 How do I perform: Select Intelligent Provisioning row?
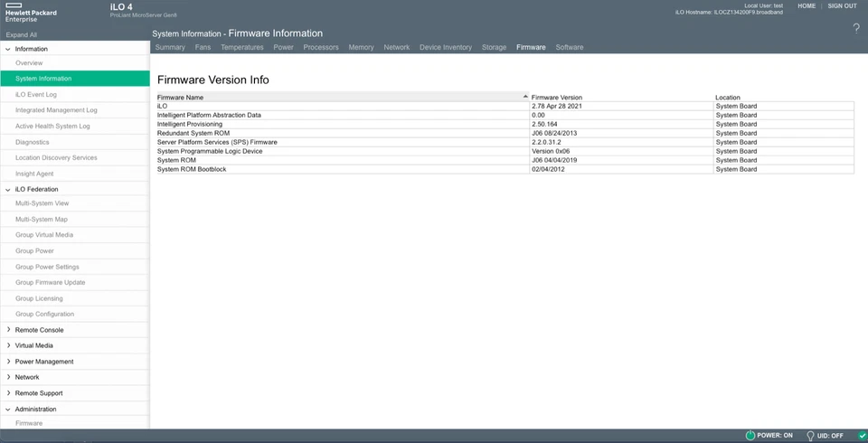[x=505, y=124]
